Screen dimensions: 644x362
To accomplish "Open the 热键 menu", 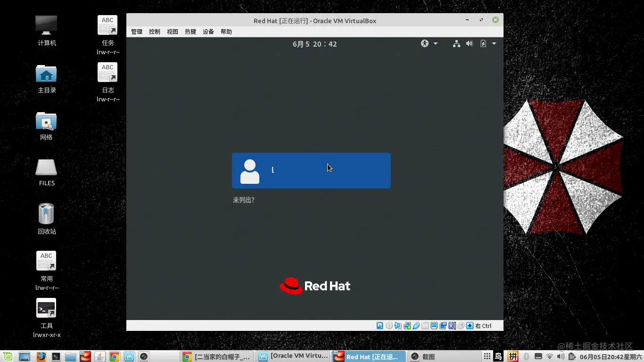I will pyautogui.click(x=190, y=32).
